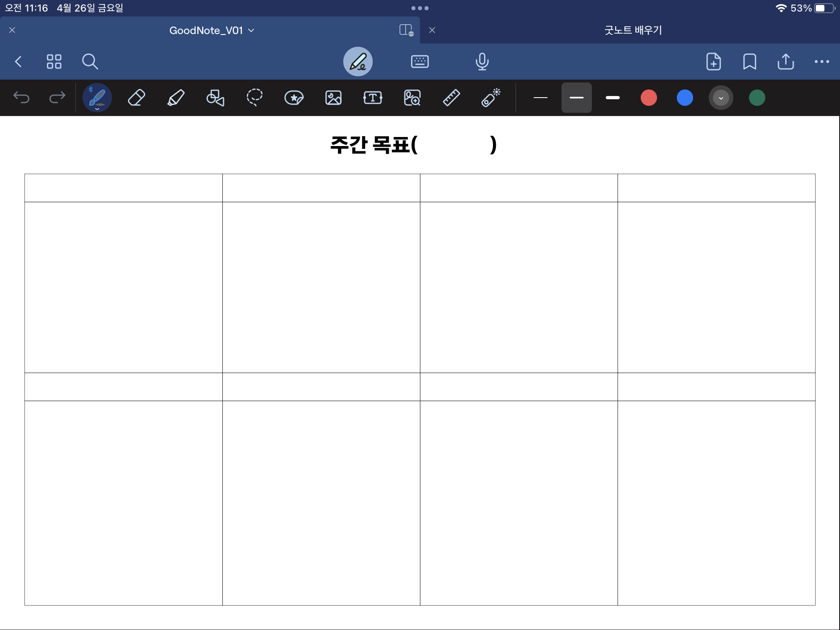The height and width of the screenshot is (630, 840).
Task: Choose the thickest stroke width
Action: coord(613,98)
